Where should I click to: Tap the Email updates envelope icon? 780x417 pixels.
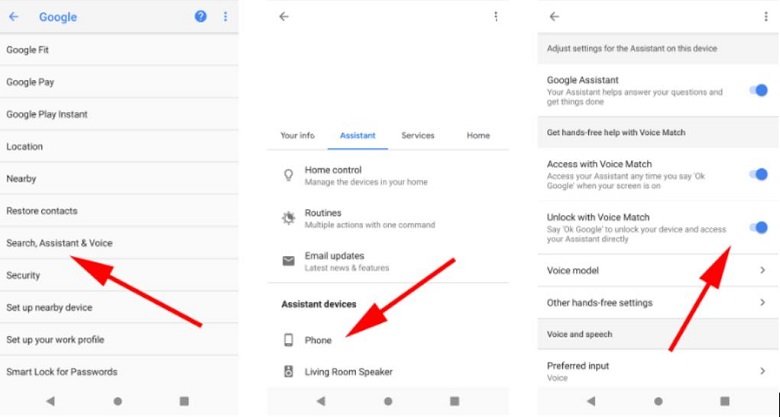[x=288, y=261]
